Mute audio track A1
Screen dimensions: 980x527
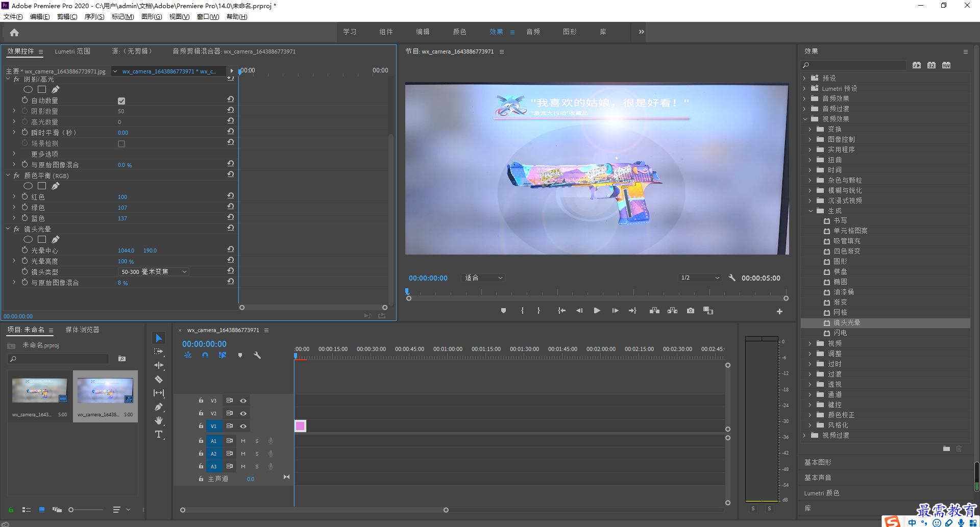243,441
